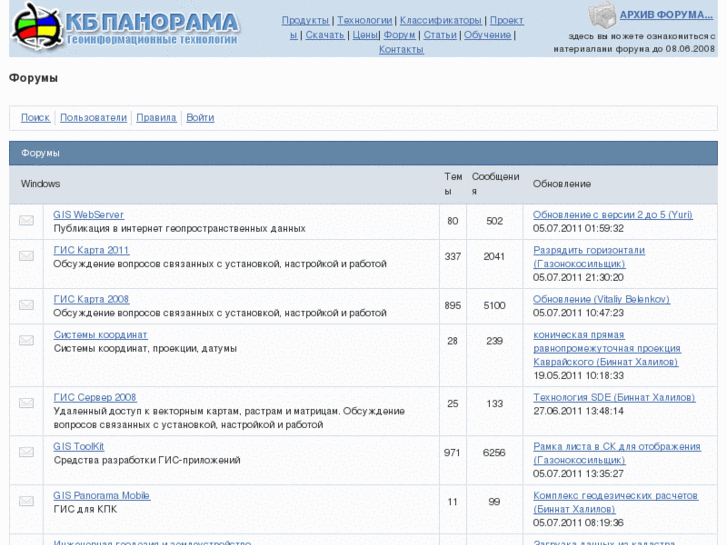Viewport: 727px width, 545px height.
Task: Open the Продукты navigation link
Action: coord(306,20)
